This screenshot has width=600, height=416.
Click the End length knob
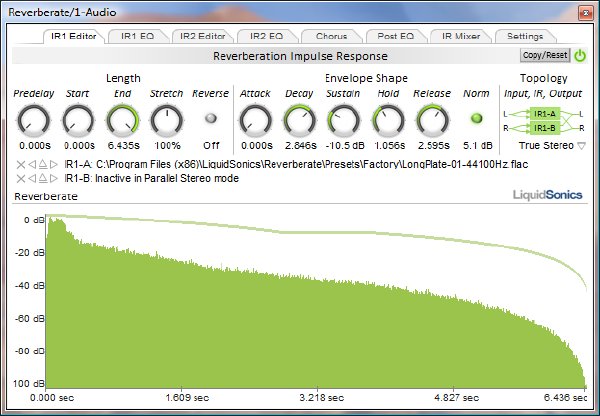(x=122, y=121)
